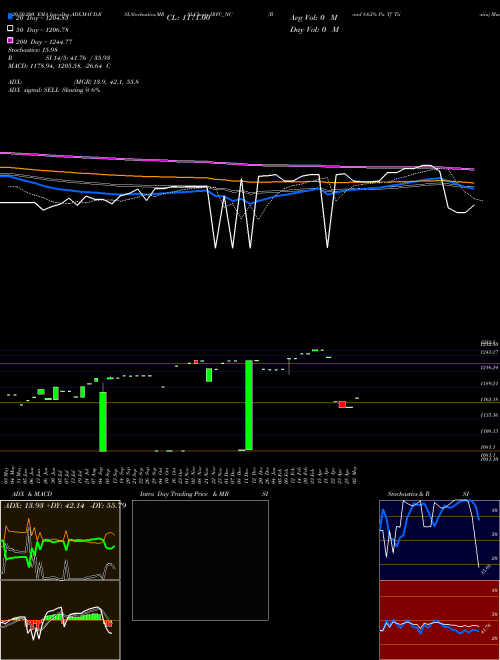Click the 1243.27 price axis label
This screenshot has width=500, height=660.
(x=489, y=352)
